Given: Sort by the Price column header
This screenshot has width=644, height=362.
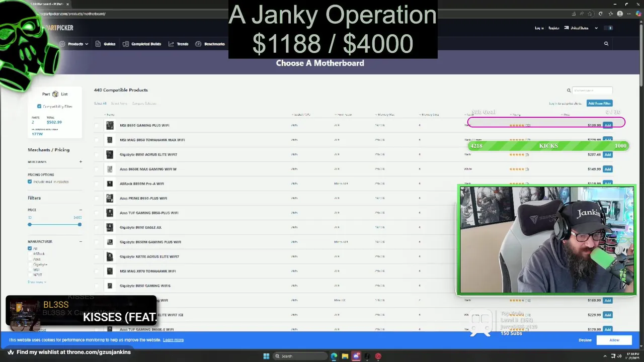Looking at the screenshot, I should point(566,115).
